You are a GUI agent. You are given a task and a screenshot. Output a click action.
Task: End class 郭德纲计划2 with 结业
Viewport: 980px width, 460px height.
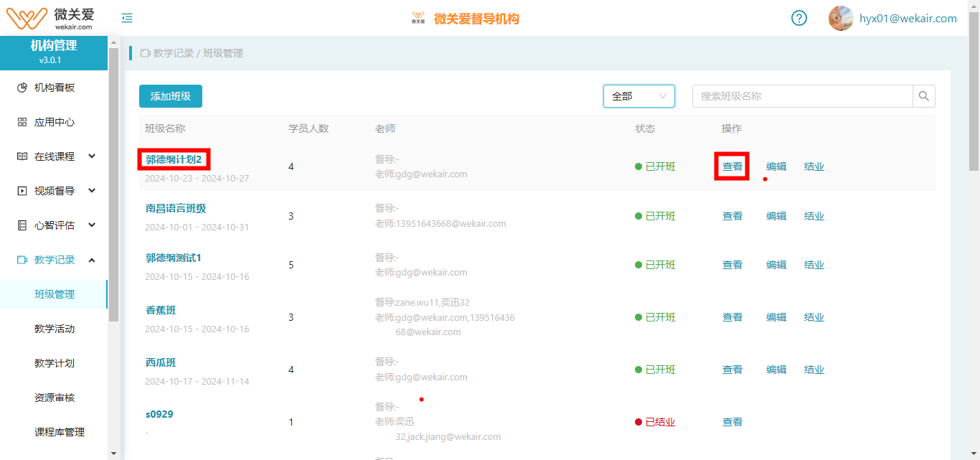pyautogui.click(x=814, y=166)
